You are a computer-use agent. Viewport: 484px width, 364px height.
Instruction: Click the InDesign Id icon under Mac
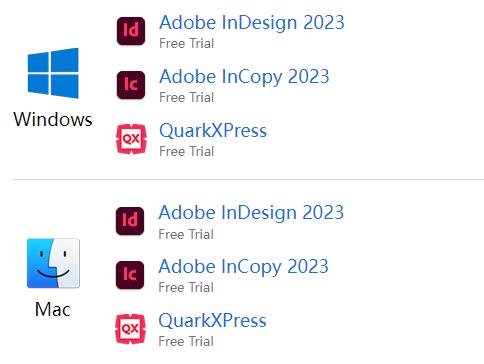(130, 221)
